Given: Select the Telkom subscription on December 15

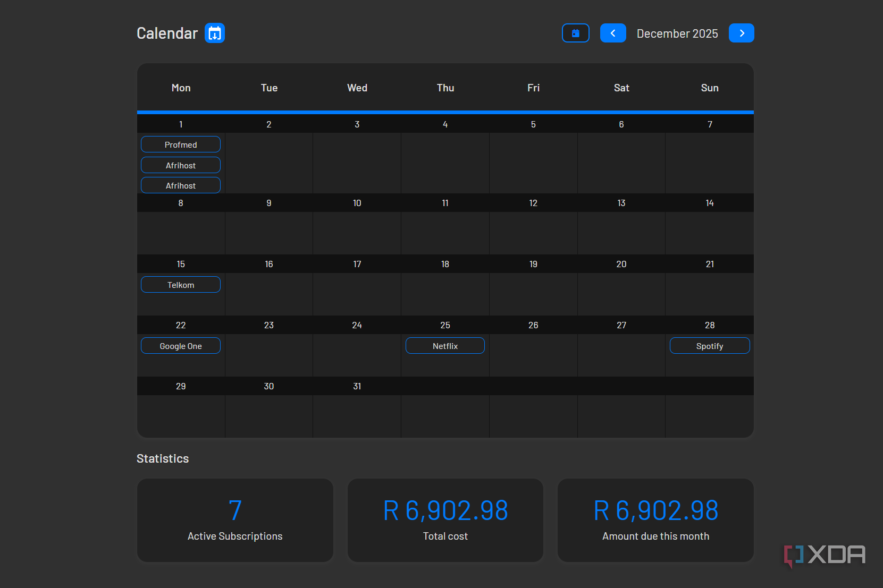Looking at the screenshot, I should point(181,285).
